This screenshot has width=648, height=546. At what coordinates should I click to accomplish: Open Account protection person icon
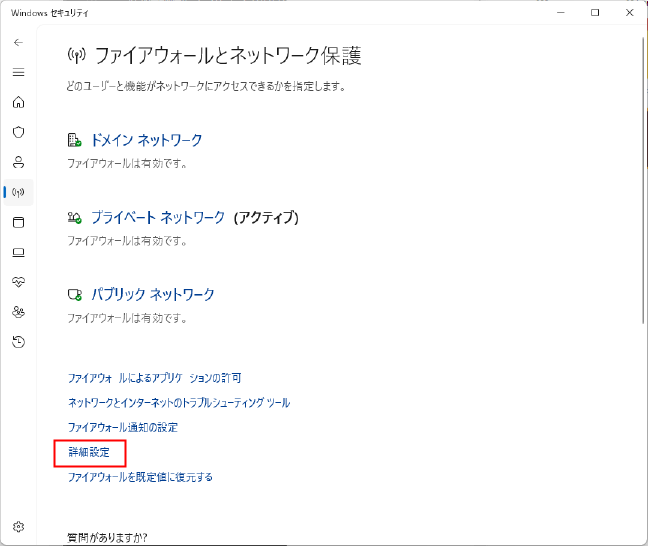pos(18,162)
